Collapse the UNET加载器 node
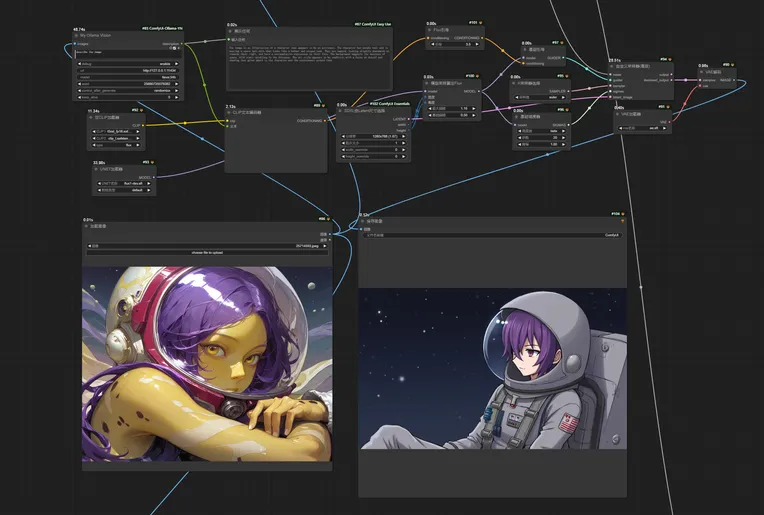 93,170
